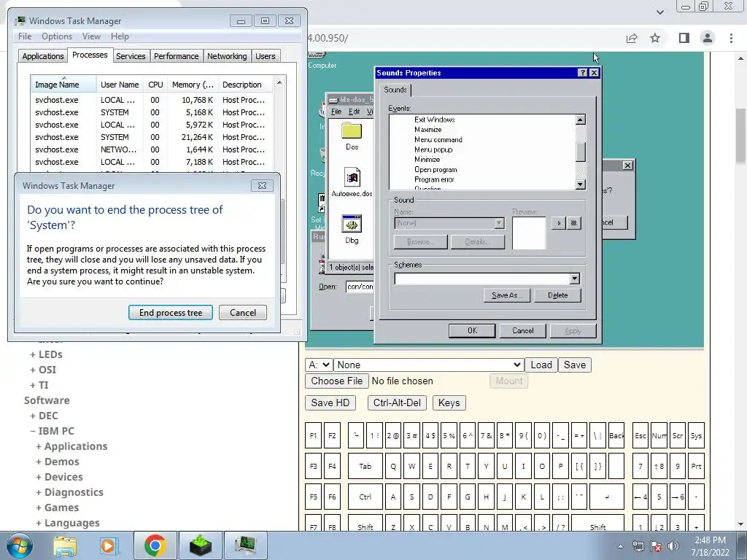Switch to the Users tab

266,55
